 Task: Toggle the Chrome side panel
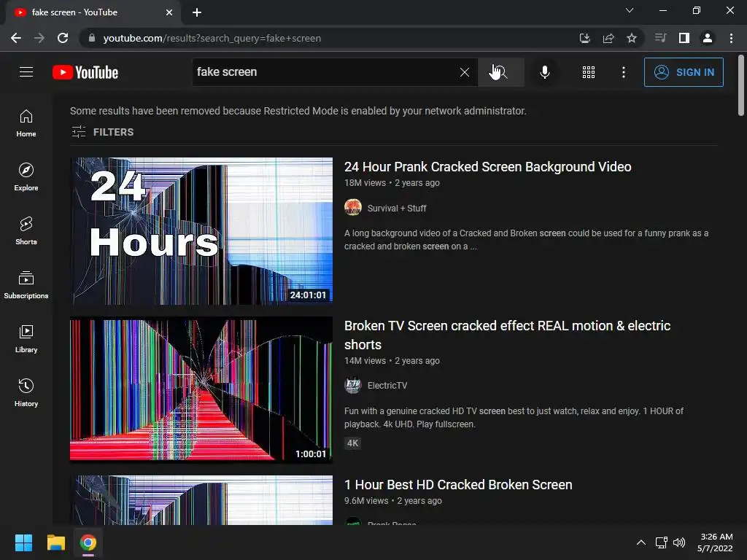[684, 38]
